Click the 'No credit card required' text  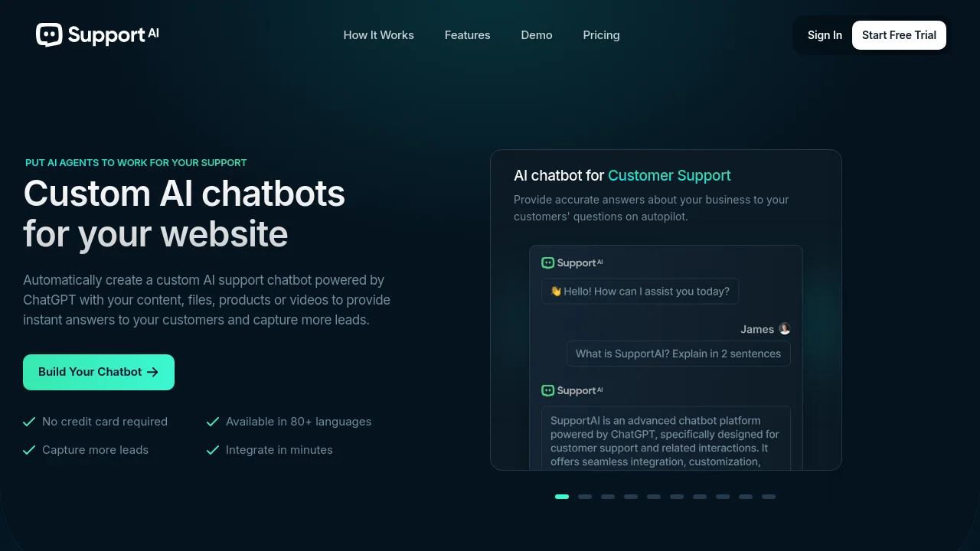[105, 422]
